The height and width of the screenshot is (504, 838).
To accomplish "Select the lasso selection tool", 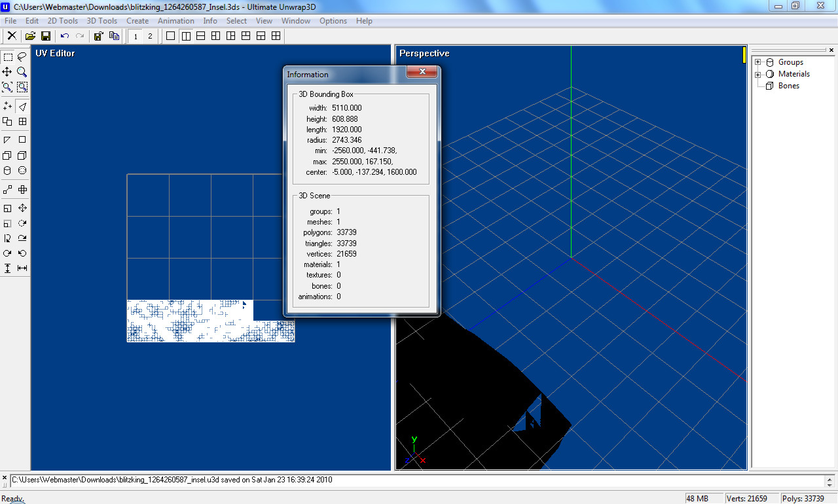I will coord(22,57).
